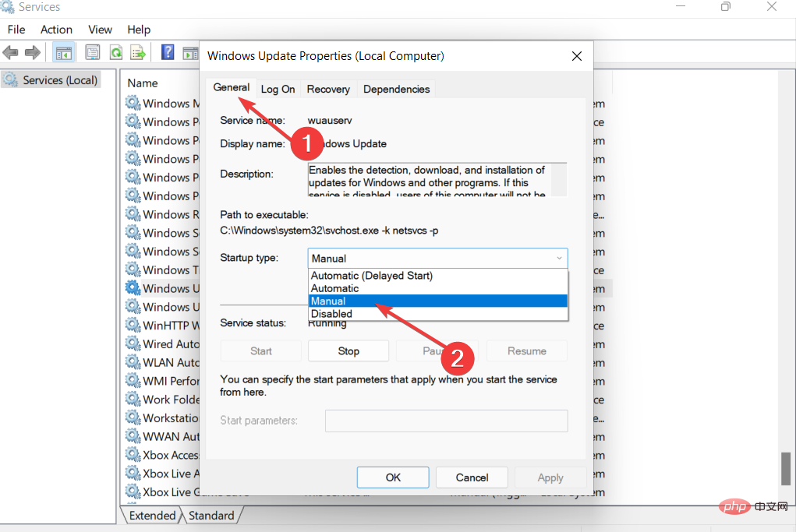Image resolution: width=796 pixels, height=532 pixels.
Task: Click the Start parameters input field
Action: (446, 421)
